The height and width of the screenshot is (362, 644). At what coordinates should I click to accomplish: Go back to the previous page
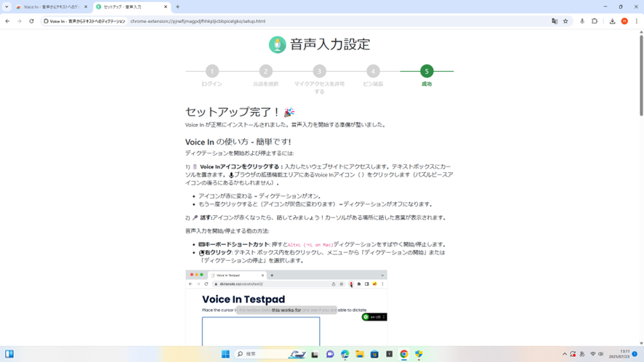click(7, 21)
